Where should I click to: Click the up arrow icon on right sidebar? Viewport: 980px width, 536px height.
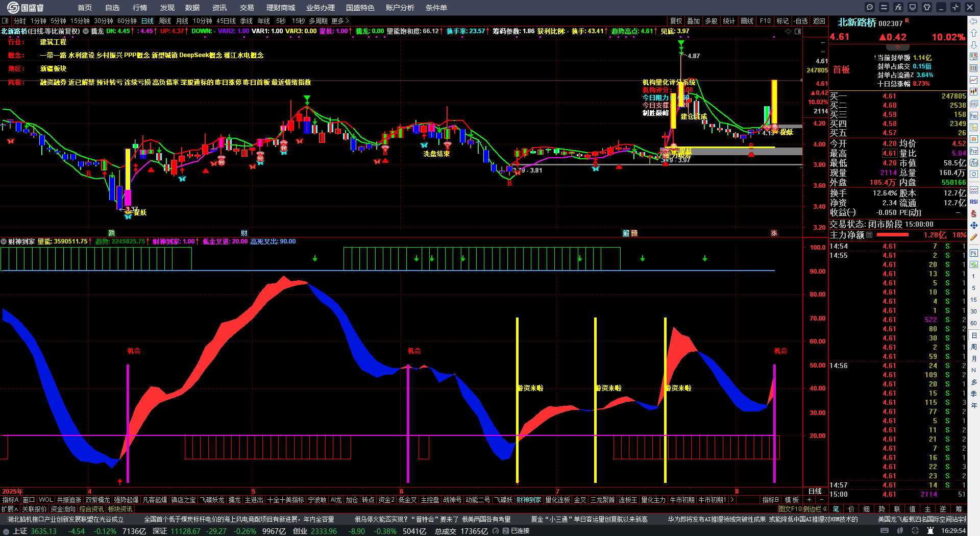coord(974,33)
